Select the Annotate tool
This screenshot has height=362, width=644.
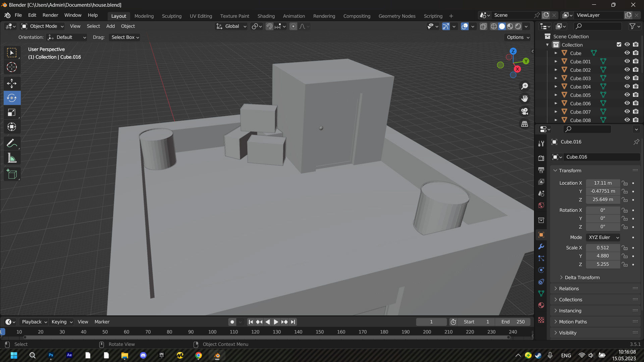(12, 143)
